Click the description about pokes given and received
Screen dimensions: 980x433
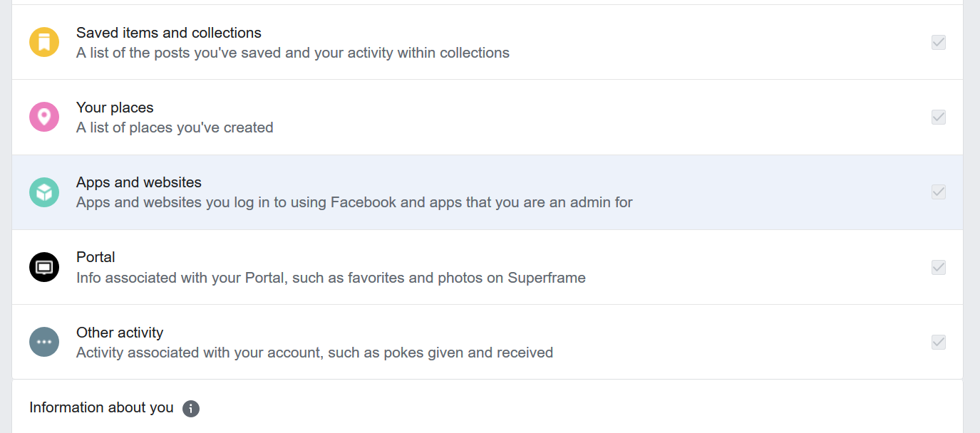click(314, 353)
